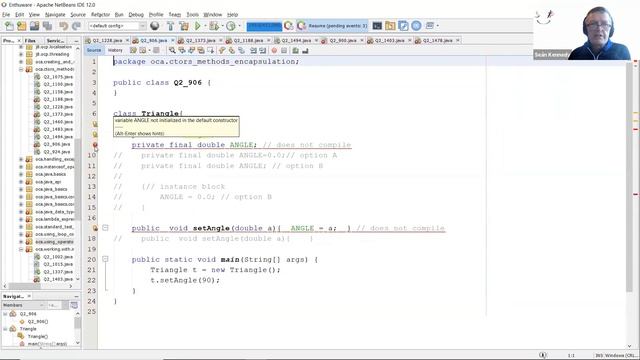Switch to the Services panel tab
640x360 pixels.
click(x=55, y=41)
